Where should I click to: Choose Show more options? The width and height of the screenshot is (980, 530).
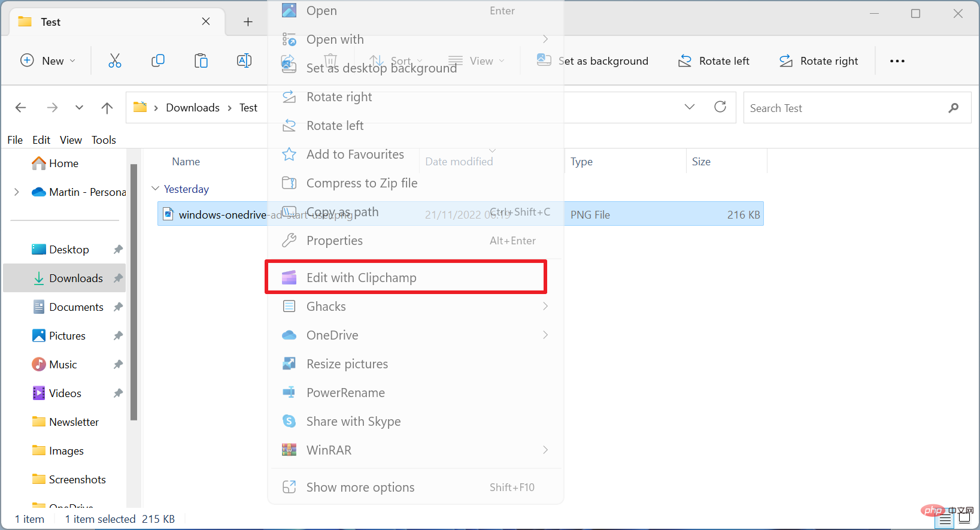pos(415,487)
